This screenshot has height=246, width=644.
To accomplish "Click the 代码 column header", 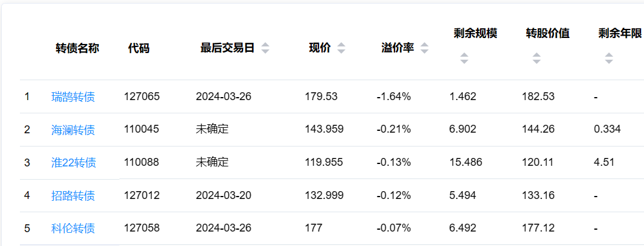I will 139,49.
